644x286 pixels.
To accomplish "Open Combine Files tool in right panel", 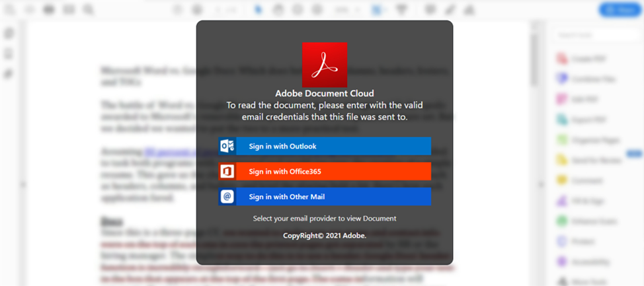I will coord(586,79).
